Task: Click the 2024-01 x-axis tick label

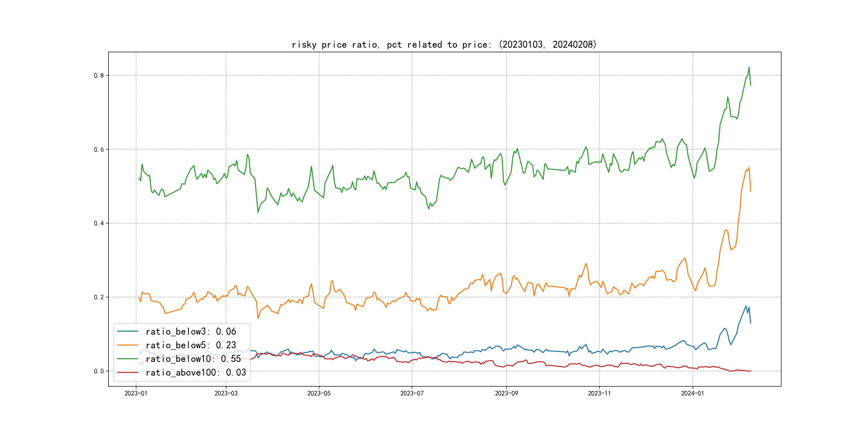Action: [693, 393]
